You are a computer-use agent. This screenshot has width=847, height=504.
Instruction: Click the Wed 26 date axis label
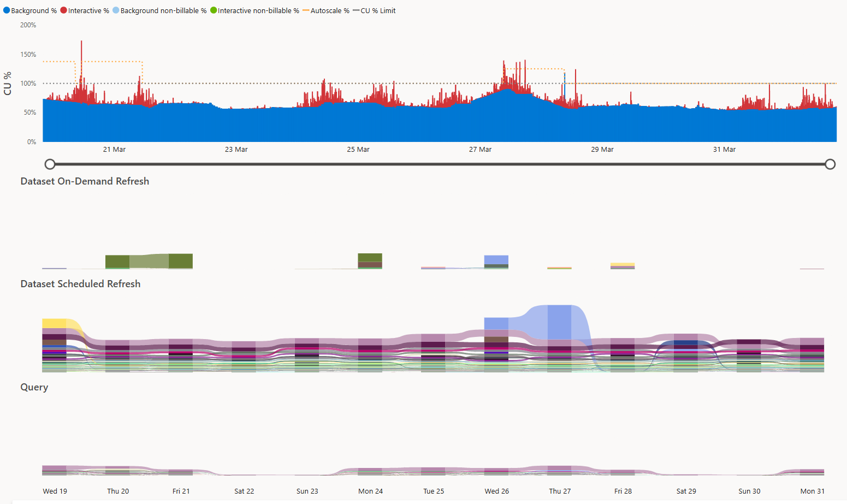[496, 491]
